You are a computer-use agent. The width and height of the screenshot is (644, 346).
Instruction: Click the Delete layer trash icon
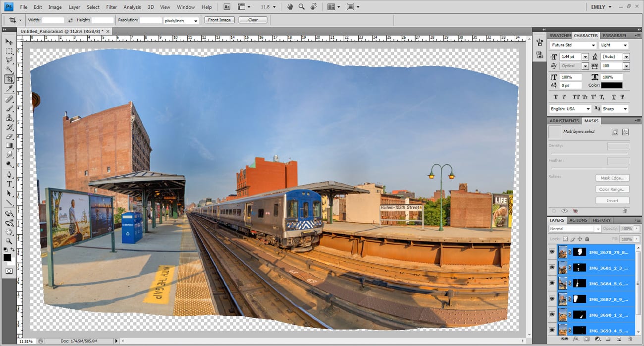click(x=629, y=340)
